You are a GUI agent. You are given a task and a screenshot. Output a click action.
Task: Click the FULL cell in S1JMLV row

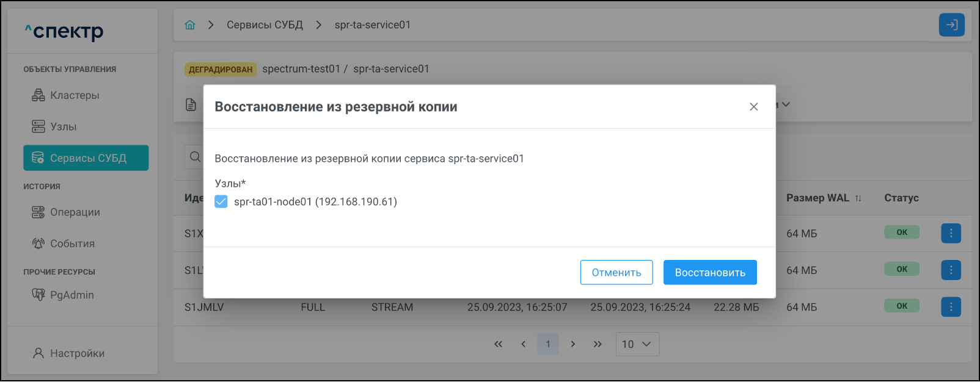[313, 307]
